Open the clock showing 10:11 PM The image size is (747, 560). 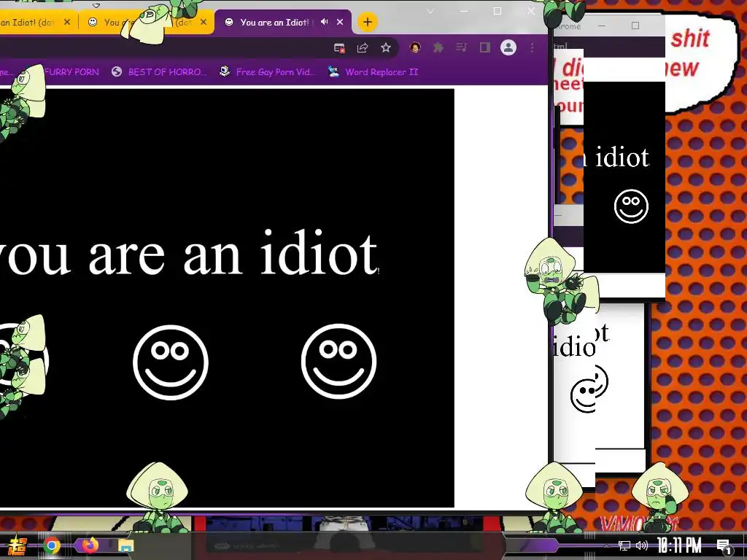(679, 545)
